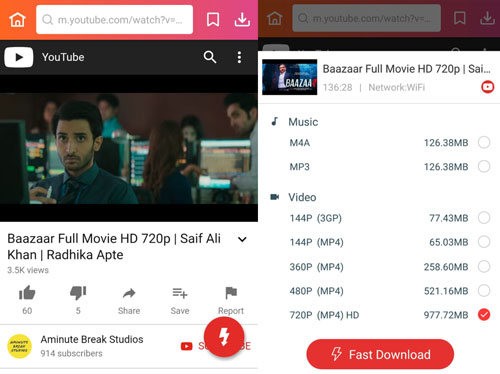The width and height of the screenshot is (500, 374).
Task: Click the Video camera section icon
Action: coord(274,197)
